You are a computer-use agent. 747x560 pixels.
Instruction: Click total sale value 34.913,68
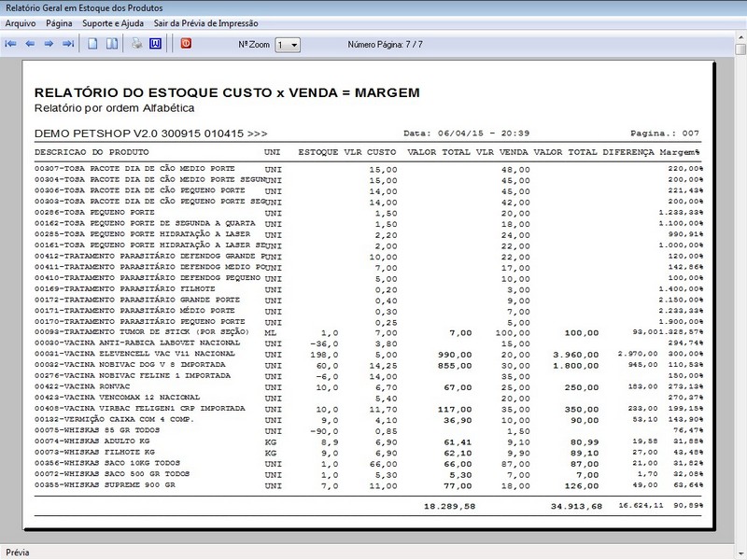point(576,507)
